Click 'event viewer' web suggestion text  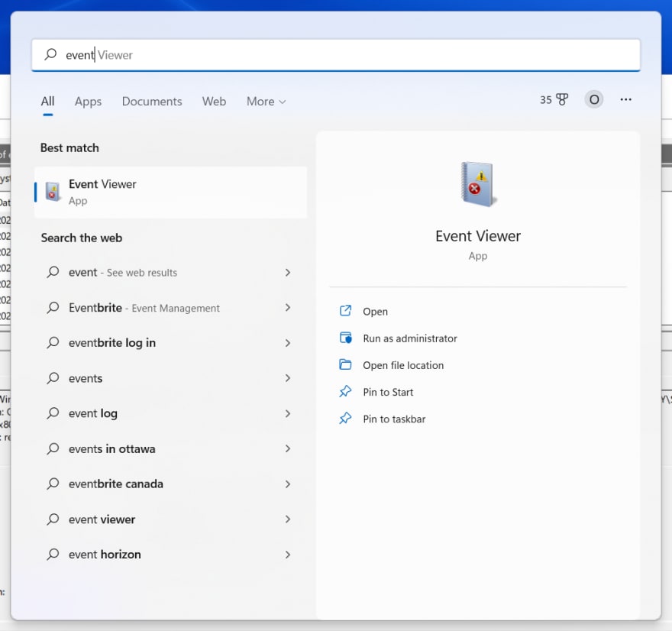(x=102, y=519)
